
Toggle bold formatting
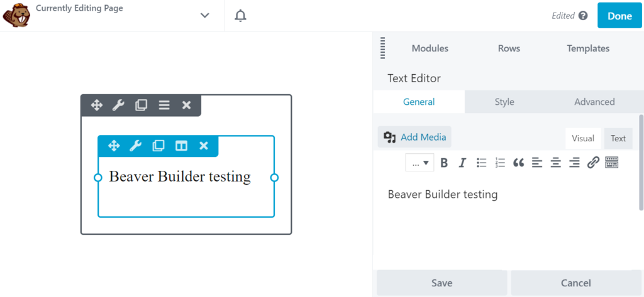point(443,163)
